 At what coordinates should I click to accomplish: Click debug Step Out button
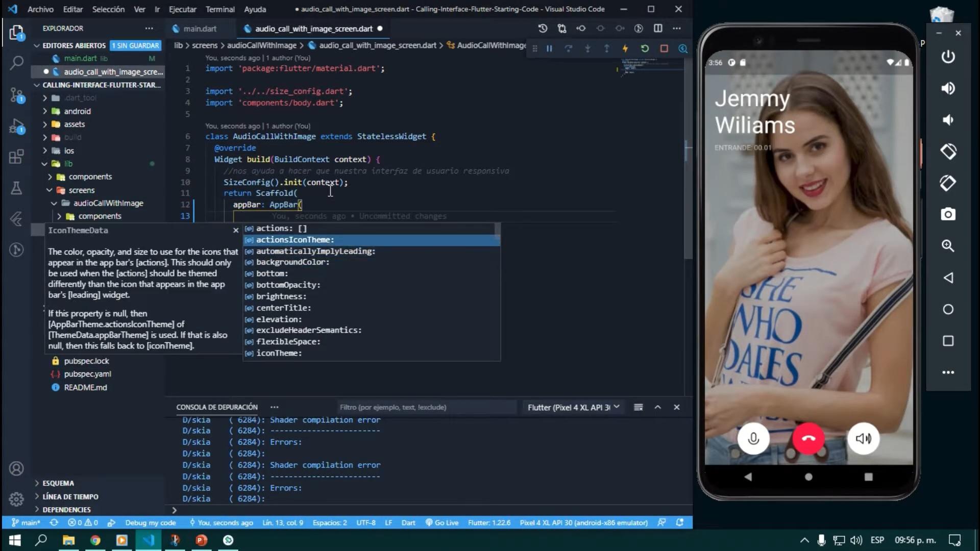coord(606,48)
